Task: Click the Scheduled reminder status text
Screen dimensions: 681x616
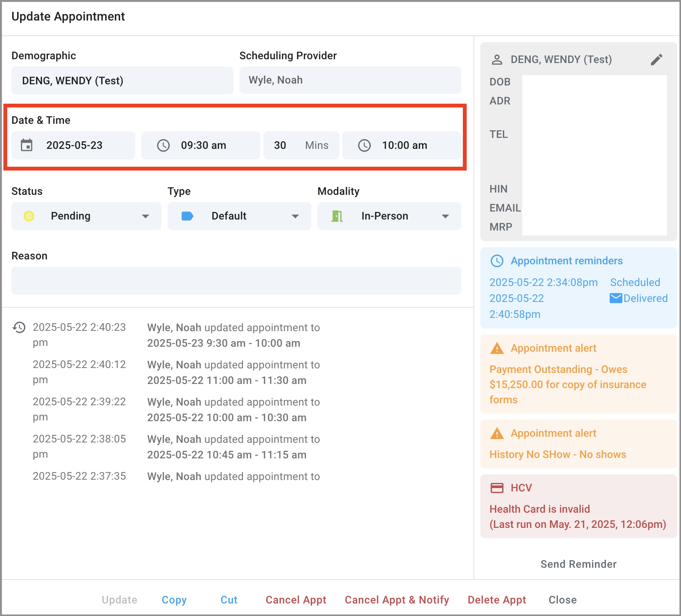Action: click(635, 282)
